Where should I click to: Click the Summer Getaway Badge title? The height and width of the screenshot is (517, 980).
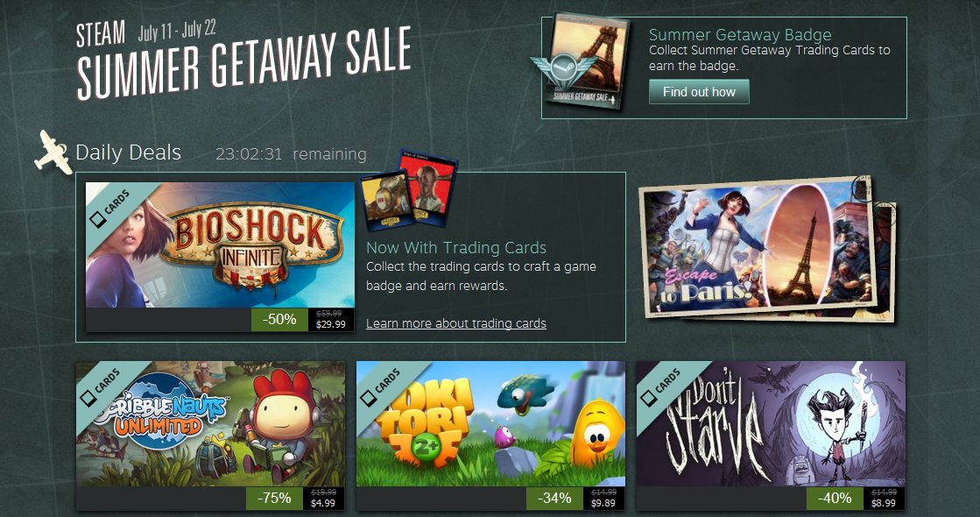pos(740,35)
